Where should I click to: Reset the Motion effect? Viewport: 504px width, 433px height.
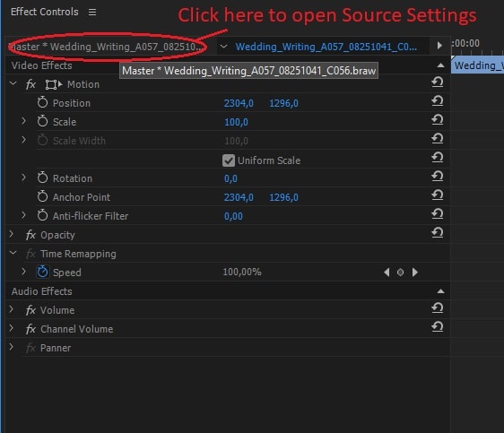[x=438, y=82]
